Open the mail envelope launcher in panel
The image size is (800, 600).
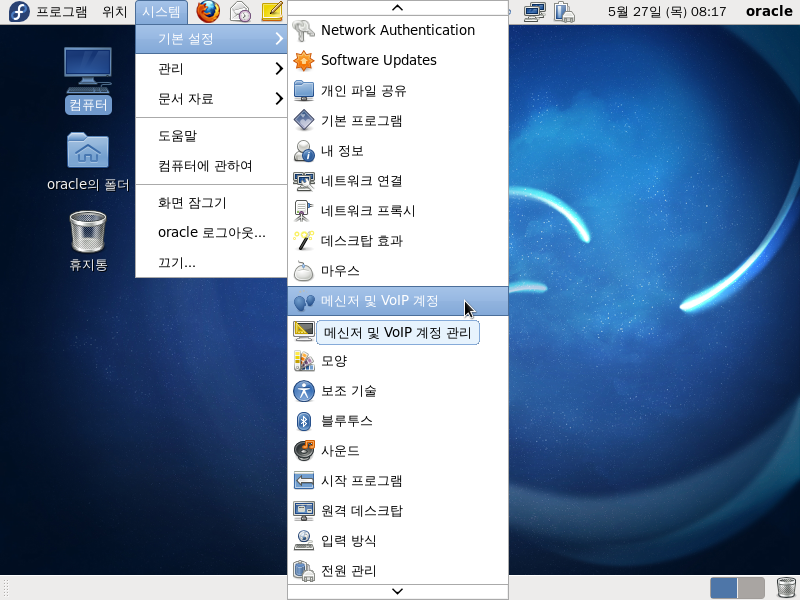pos(240,11)
